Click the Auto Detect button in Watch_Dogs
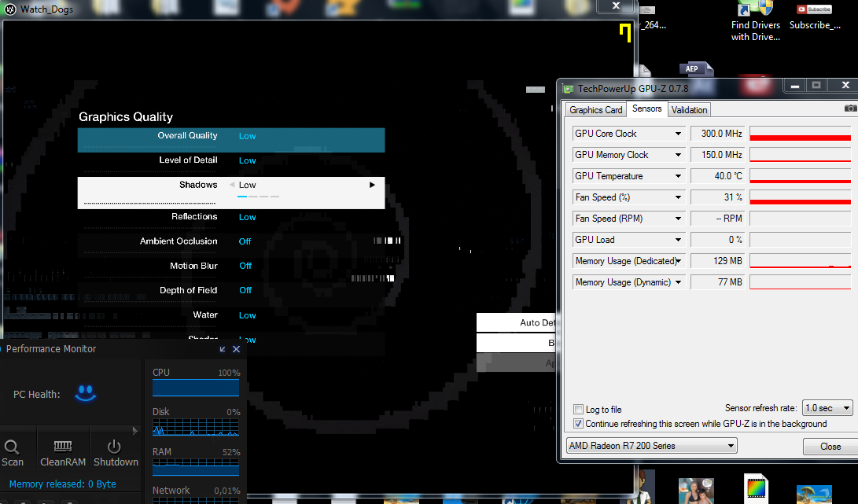 (x=516, y=323)
